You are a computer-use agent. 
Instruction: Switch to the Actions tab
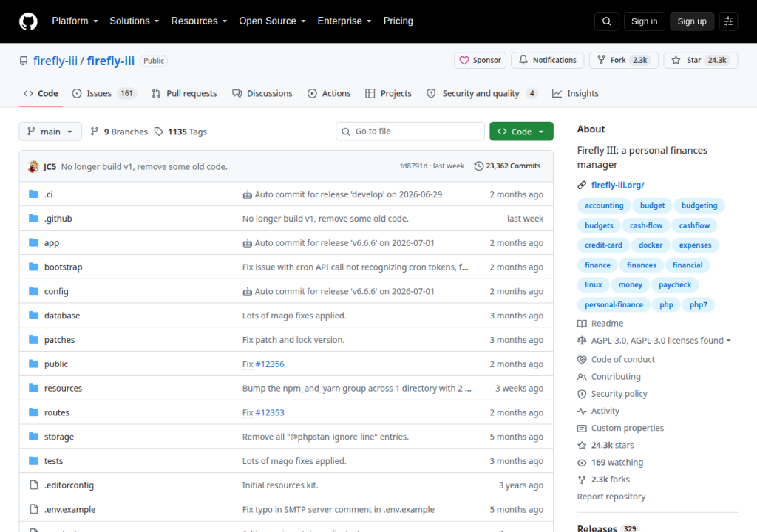tap(329, 93)
